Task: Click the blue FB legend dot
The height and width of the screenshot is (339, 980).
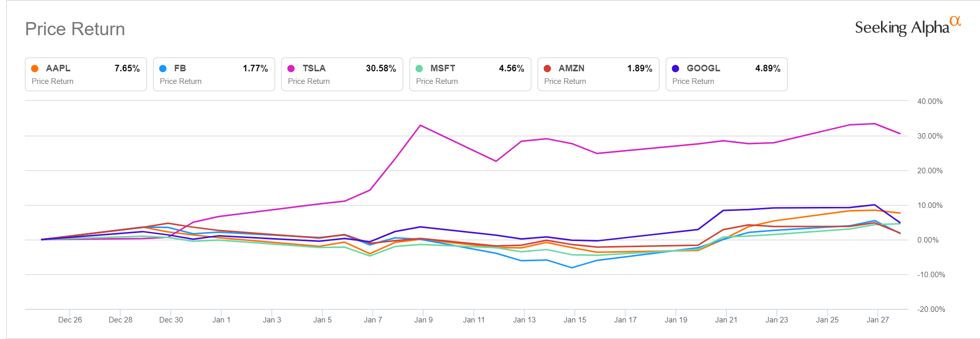Action: (163, 69)
